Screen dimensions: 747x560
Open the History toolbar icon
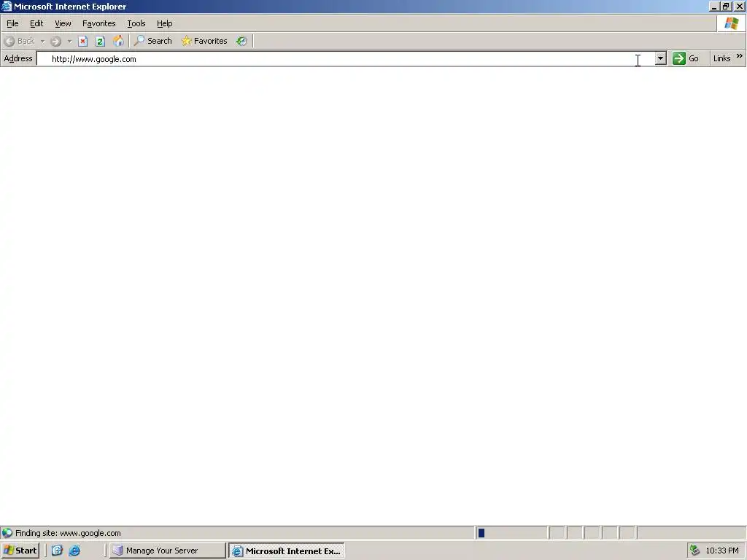242,41
